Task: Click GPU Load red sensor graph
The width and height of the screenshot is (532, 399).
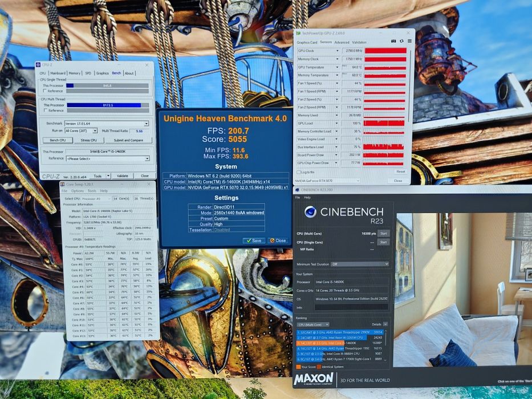Action: coord(384,123)
